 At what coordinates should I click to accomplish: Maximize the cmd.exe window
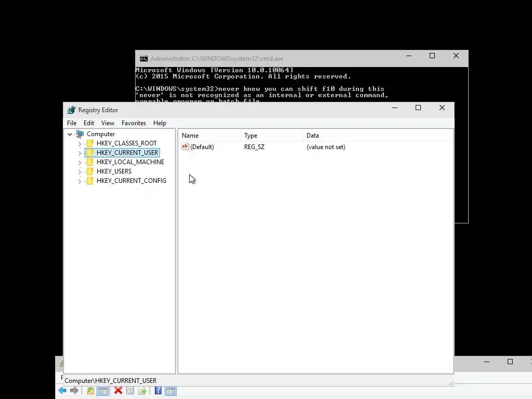point(432,56)
